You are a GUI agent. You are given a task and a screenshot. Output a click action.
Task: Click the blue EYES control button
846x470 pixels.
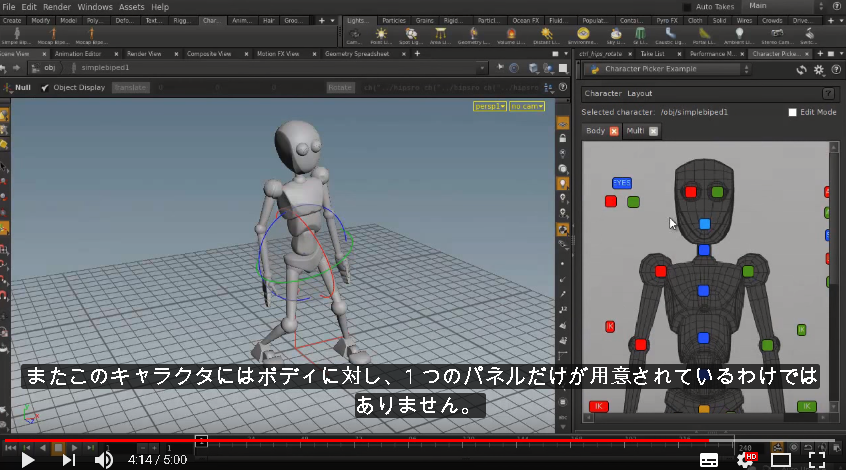(x=622, y=183)
